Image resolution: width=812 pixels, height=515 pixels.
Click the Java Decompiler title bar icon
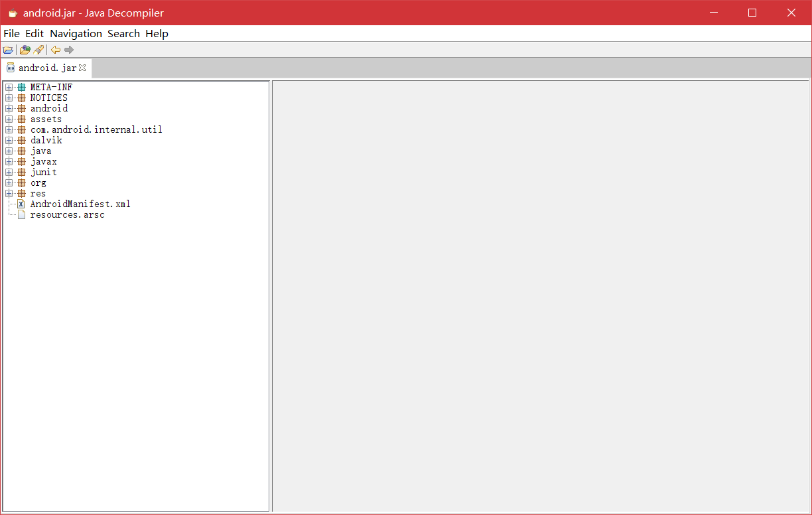pos(13,13)
